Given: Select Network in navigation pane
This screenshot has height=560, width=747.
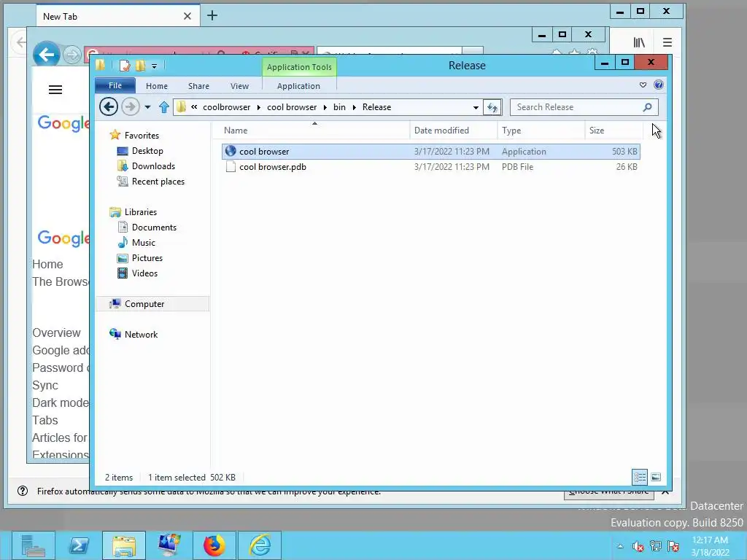Looking at the screenshot, I should pyautogui.click(x=141, y=334).
